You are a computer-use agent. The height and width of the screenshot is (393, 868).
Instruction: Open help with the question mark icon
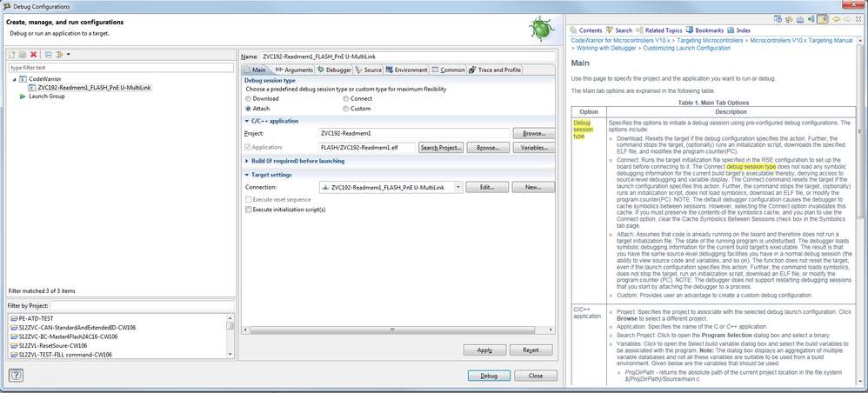tap(16, 376)
